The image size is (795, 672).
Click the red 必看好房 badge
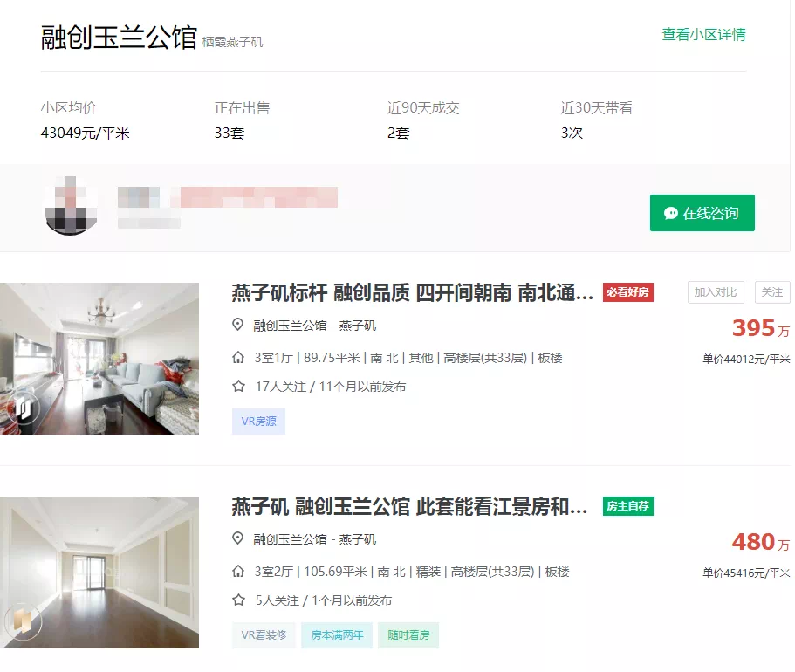tap(628, 292)
